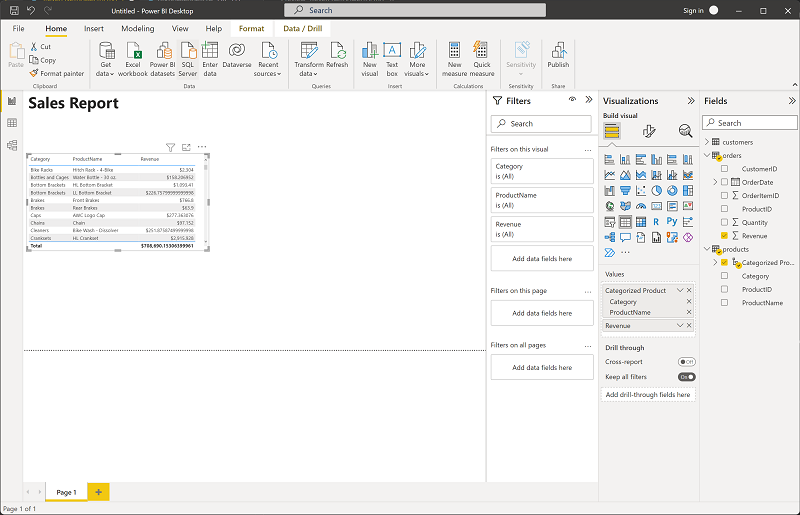This screenshot has height=515, width=800.
Task: Switch to the View ribbon tab
Action: 180,29
